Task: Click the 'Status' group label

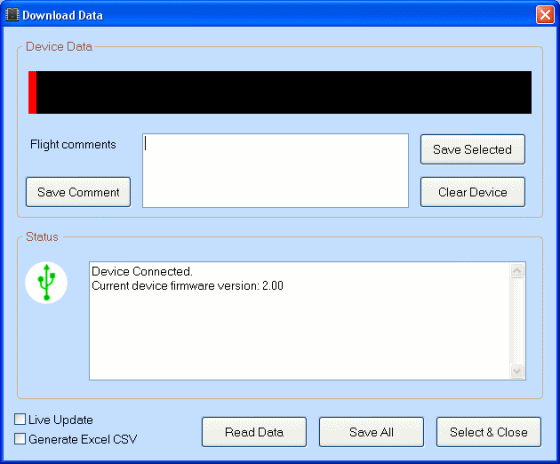Action: pyautogui.click(x=42, y=237)
